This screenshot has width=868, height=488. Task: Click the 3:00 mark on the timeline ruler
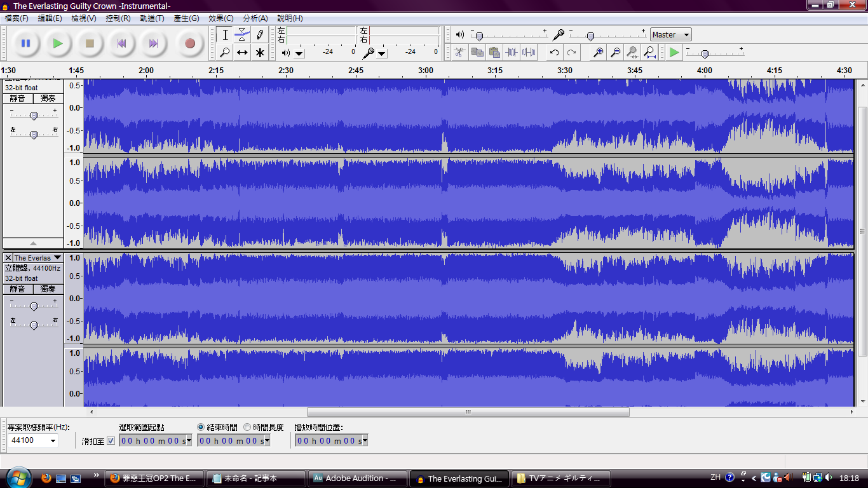[x=426, y=71]
